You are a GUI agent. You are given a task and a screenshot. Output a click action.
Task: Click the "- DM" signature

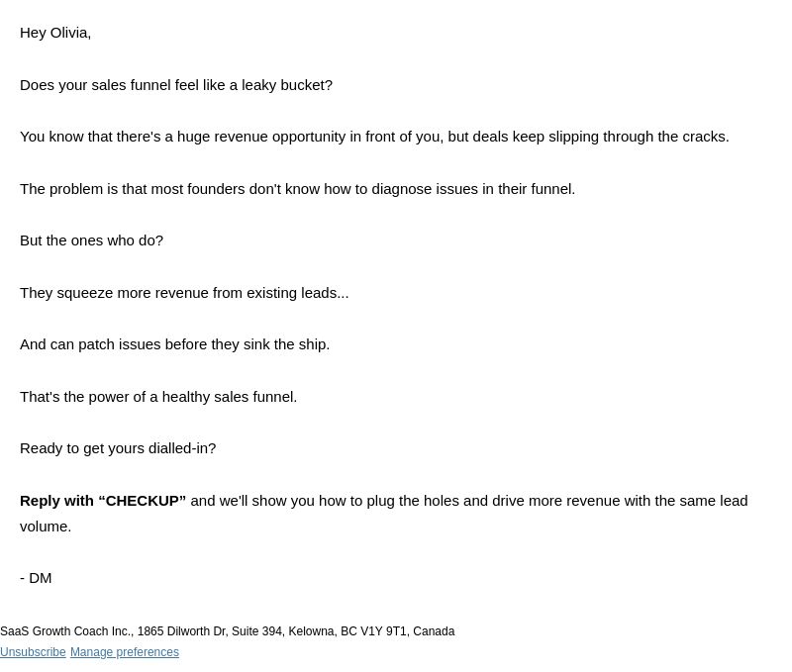click(36, 578)
